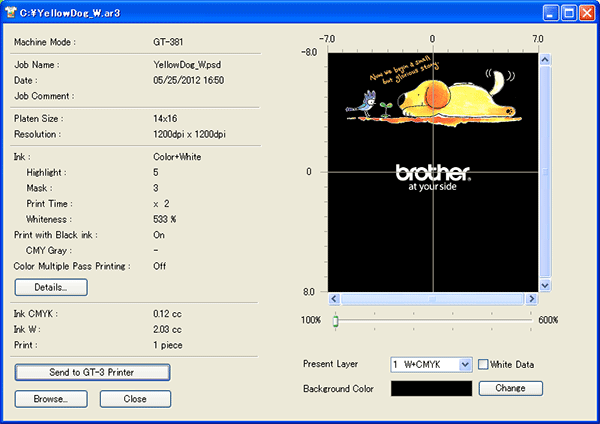Maximize the preview window
The image size is (600, 424).
point(569,12)
